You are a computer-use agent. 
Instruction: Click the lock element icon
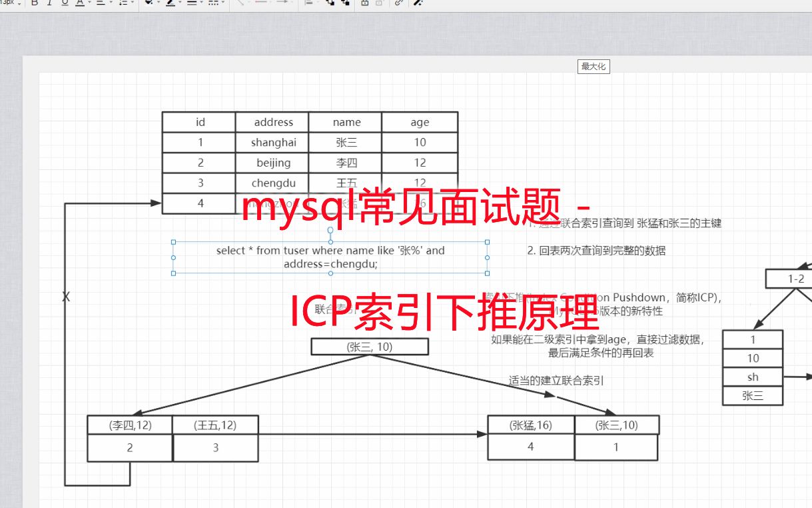pyautogui.click(x=366, y=3)
